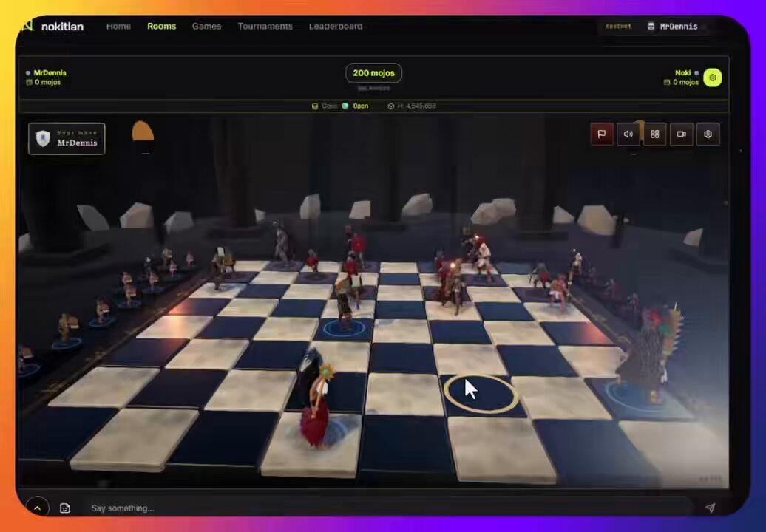Click the MrDennis account name in top bar
The height and width of the screenshot is (532, 766).
pos(679,27)
